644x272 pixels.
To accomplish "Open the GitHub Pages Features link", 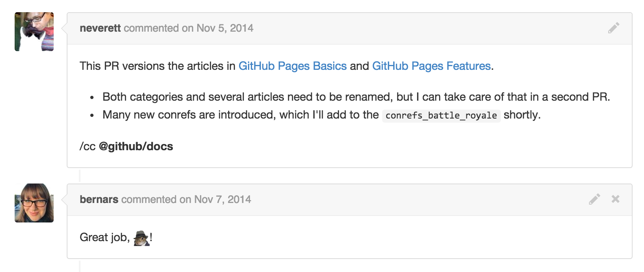I will click(431, 66).
